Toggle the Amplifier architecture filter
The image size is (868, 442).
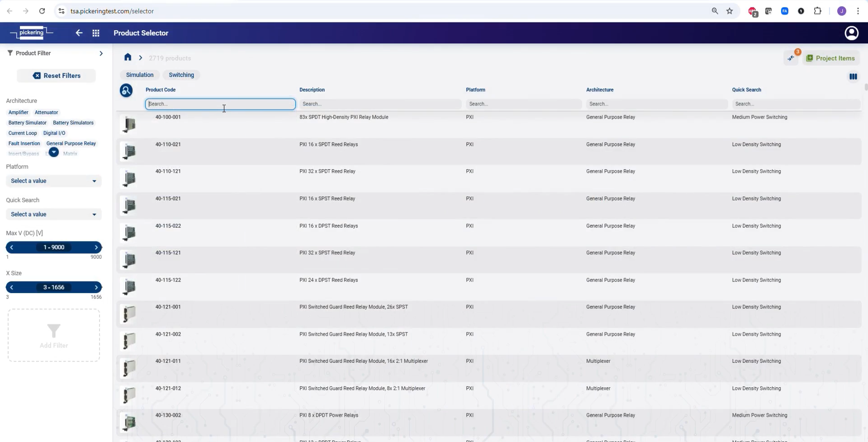(18, 113)
